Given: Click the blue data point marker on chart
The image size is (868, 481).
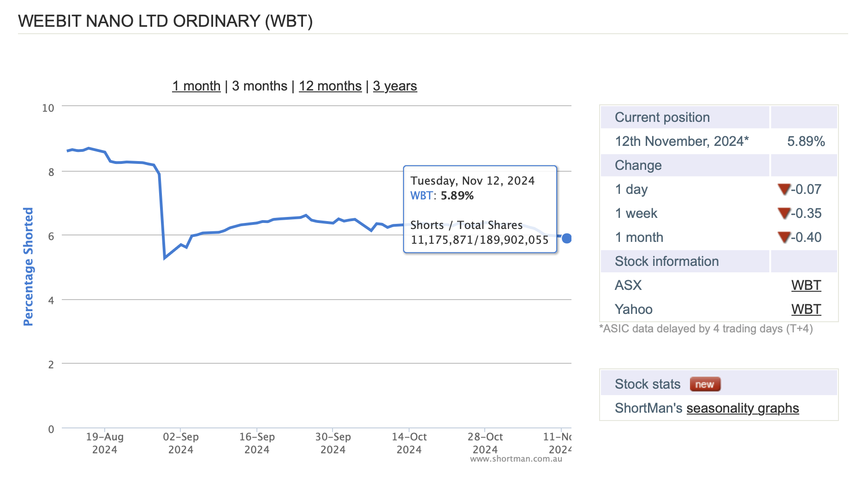Looking at the screenshot, I should click(567, 238).
